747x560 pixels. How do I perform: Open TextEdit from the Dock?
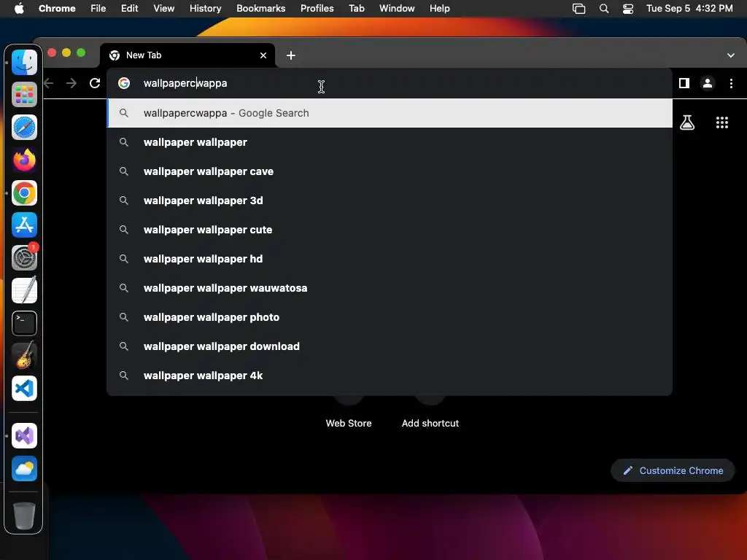tap(24, 290)
